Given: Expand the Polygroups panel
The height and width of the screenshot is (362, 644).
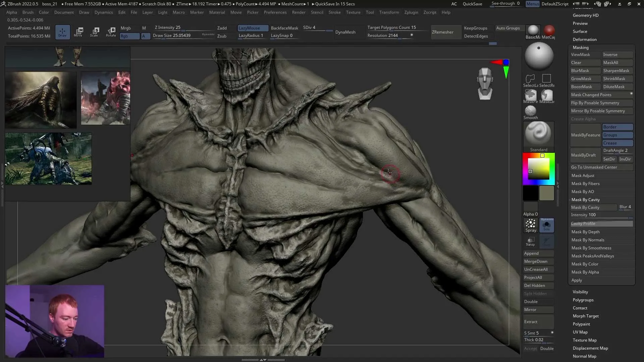Looking at the screenshot, I should pos(583,300).
